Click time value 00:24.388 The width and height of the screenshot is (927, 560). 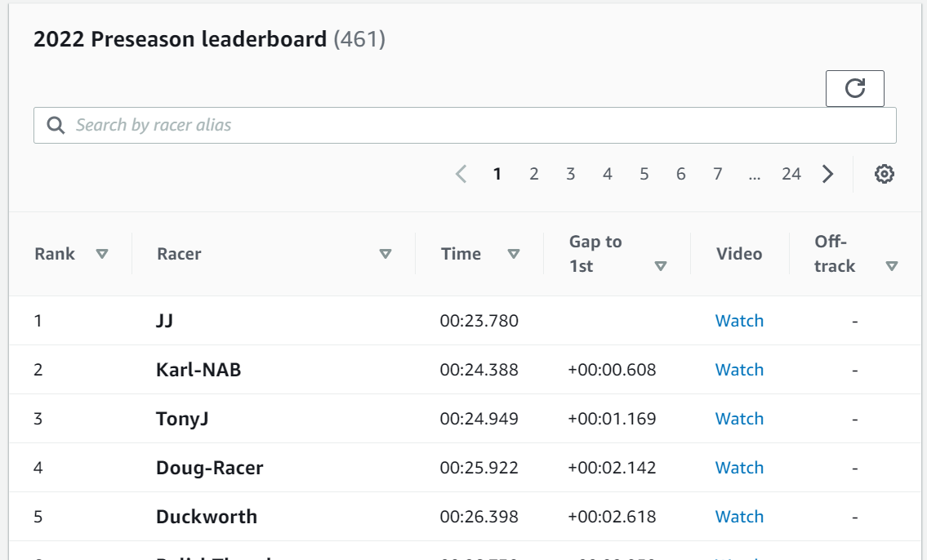pos(479,370)
